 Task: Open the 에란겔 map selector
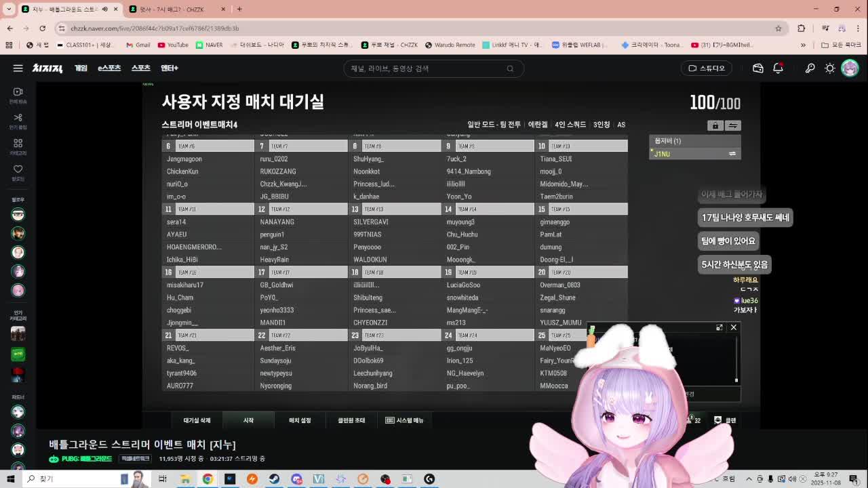[x=538, y=125]
